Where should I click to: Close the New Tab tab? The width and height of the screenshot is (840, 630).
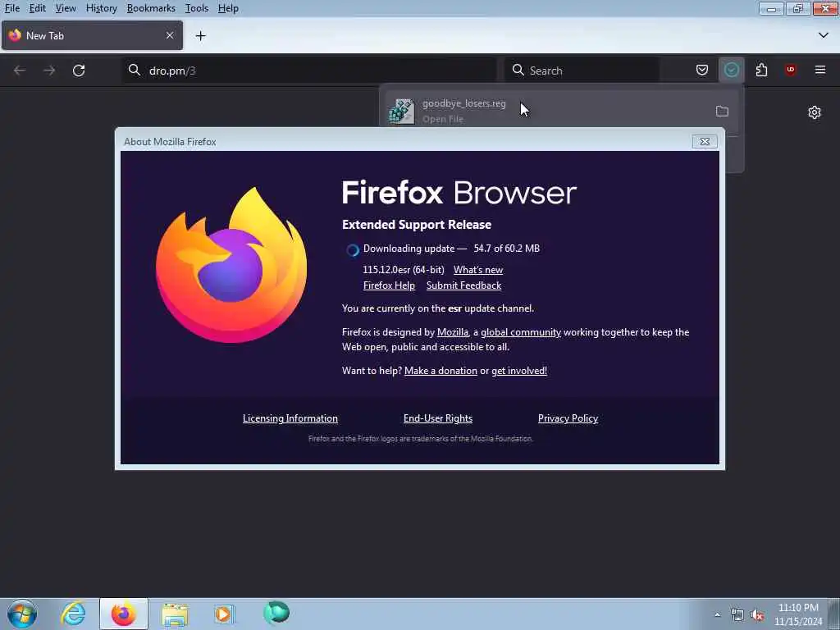click(170, 35)
